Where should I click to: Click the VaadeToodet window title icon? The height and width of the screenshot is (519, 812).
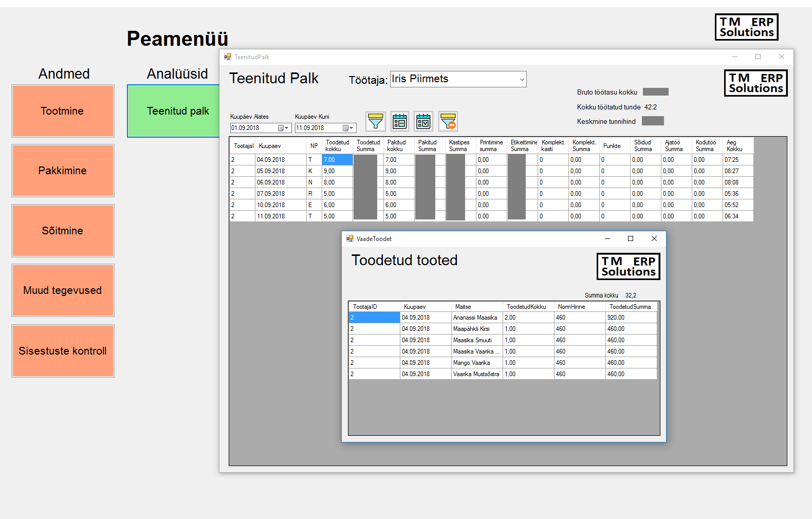(350, 238)
